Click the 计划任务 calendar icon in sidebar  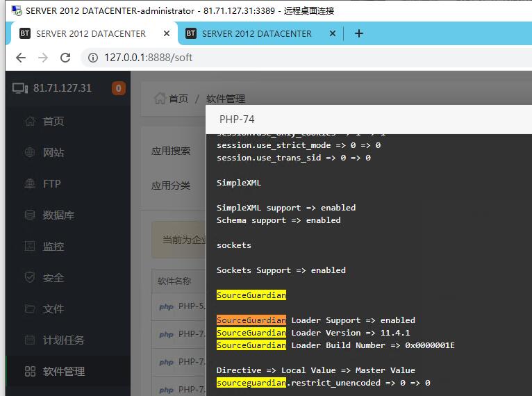[30, 340]
